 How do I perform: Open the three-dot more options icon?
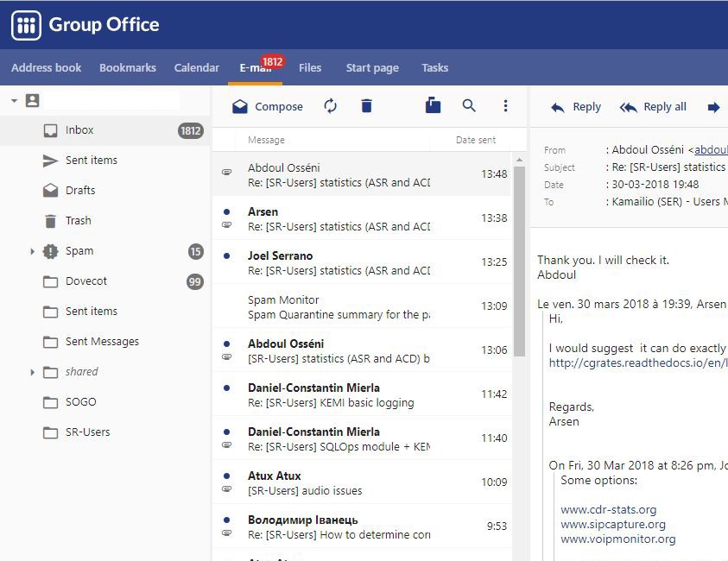[x=505, y=106]
